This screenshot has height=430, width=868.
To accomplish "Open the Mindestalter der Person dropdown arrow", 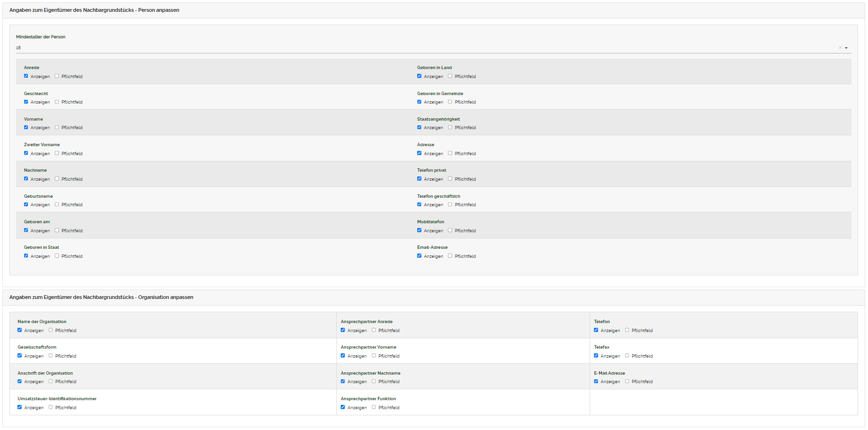I will tap(846, 48).
